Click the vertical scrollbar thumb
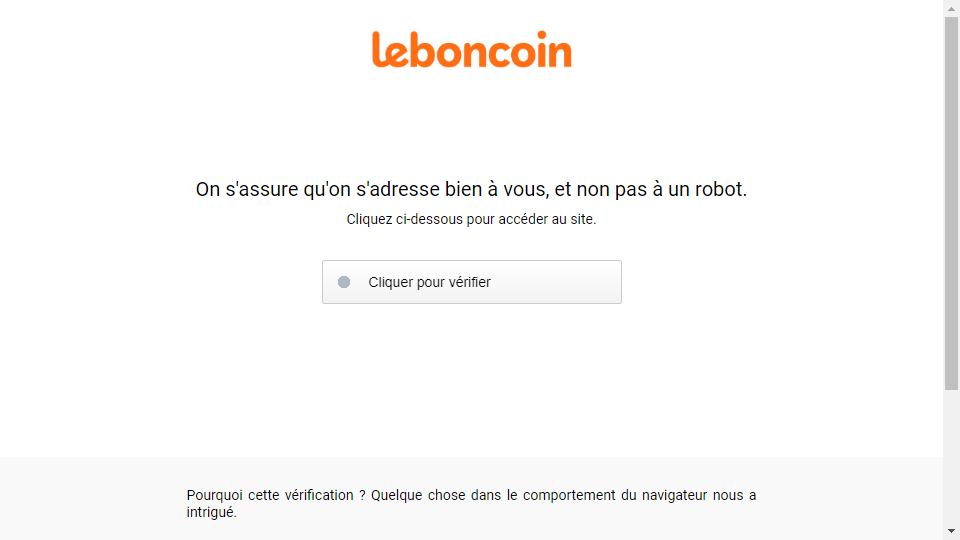Image resolution: width=960 pixels, height=540 pixels. (x=951, y=203)
